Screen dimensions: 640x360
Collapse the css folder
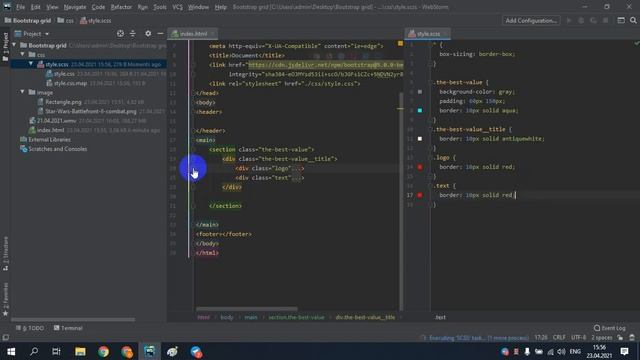(23, 54)
